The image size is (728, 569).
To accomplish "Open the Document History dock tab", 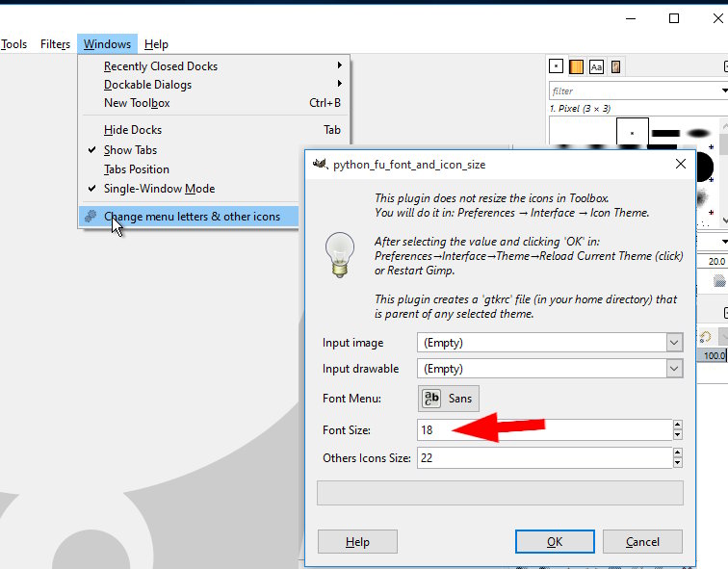I will click(615, 66).
